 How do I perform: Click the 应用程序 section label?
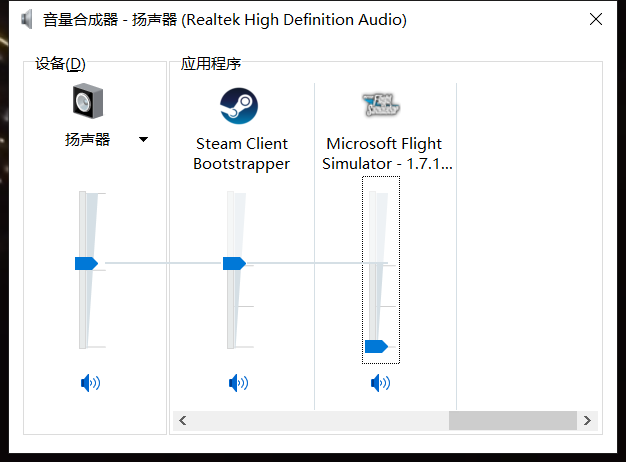pyautogui.click(x=210, y=64)
